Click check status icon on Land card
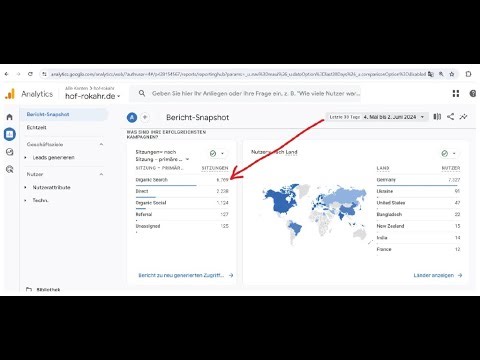480x360 pixels. point(445,153)
